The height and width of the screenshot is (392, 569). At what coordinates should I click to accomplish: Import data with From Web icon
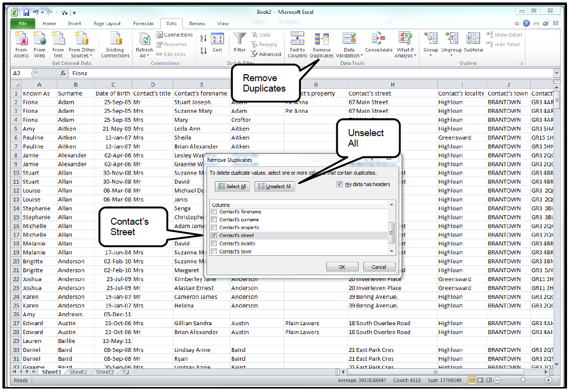40,44
